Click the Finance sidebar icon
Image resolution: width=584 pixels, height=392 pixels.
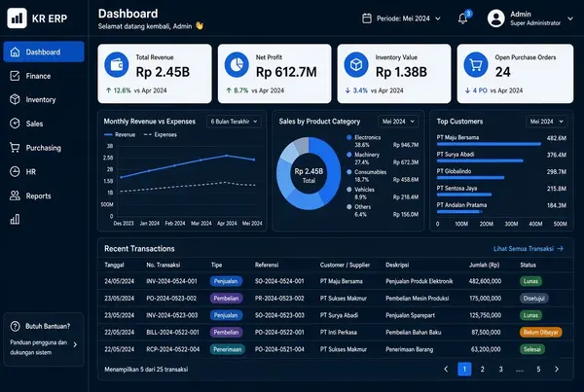pos(15,76)
